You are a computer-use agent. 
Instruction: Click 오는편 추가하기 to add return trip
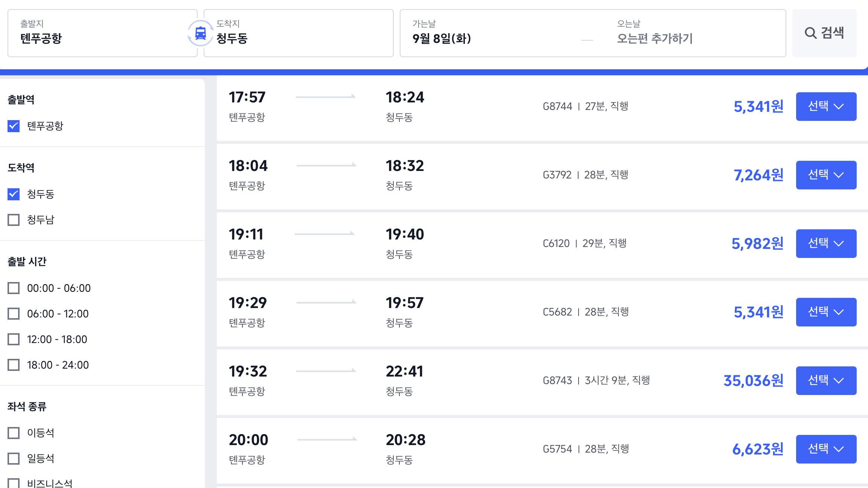click(655, 38)
